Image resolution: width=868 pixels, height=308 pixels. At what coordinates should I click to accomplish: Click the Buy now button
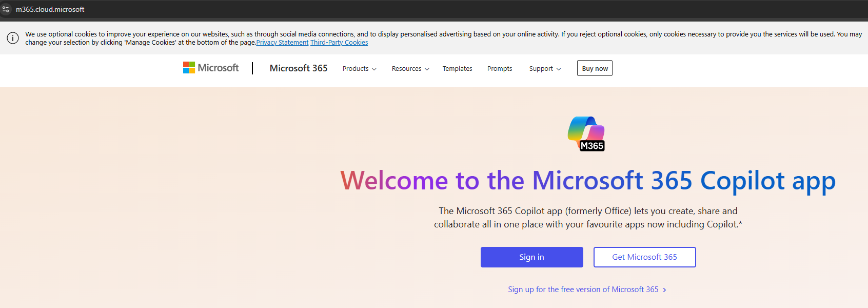[595, 68]
